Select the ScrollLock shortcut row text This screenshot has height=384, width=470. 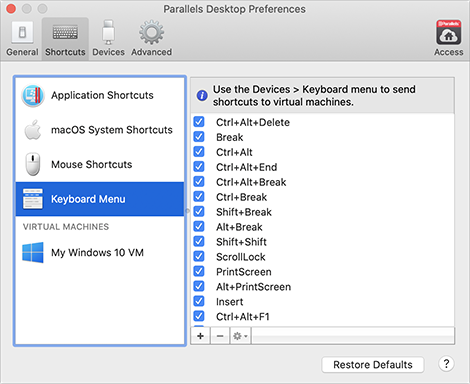coord(241,257)
